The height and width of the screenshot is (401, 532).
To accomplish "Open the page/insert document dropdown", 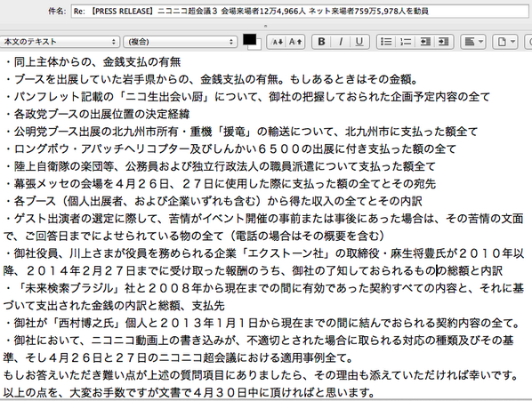I will pyautogui.click(x=505, y=42).
